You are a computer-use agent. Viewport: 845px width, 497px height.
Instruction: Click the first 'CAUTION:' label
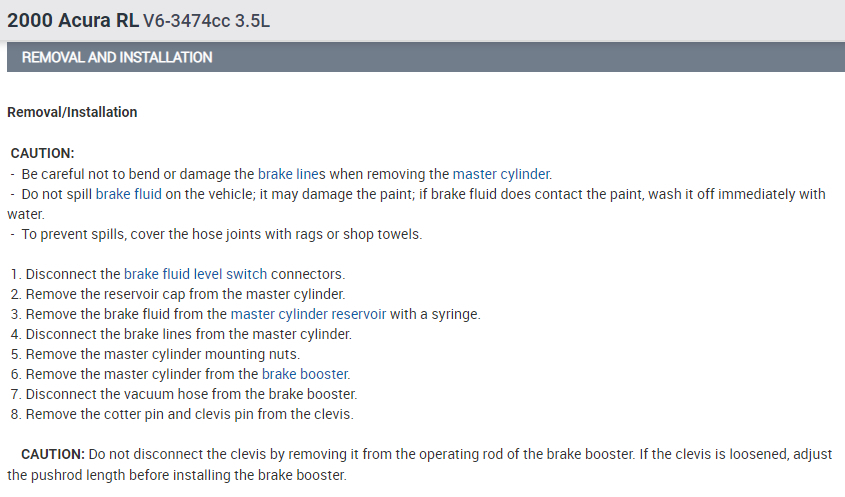pyautogui.click(x=43, y=153)
